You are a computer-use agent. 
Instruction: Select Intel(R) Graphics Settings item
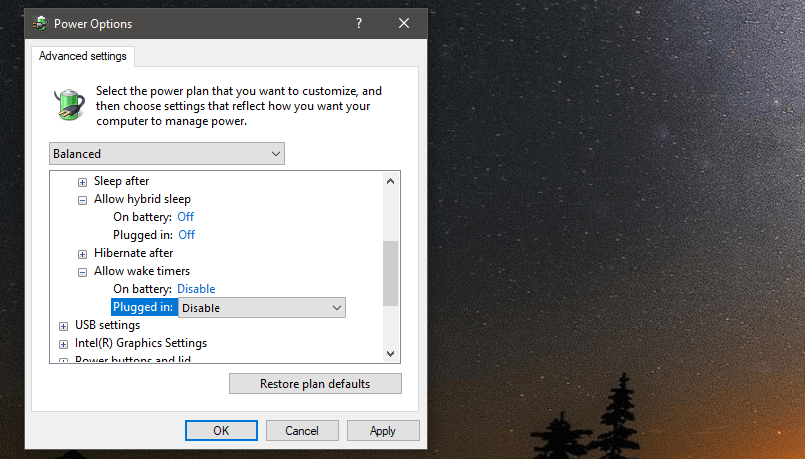[x=141, y=343]
